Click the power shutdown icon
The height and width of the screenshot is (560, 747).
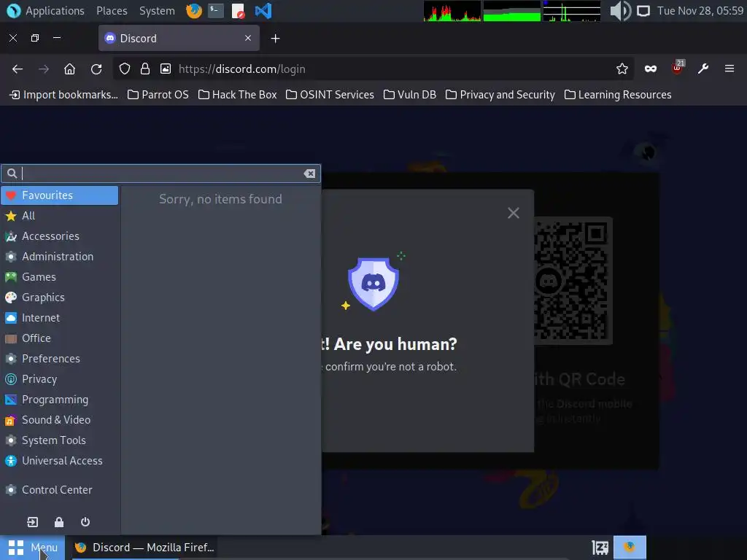click(x=85, y=522)
